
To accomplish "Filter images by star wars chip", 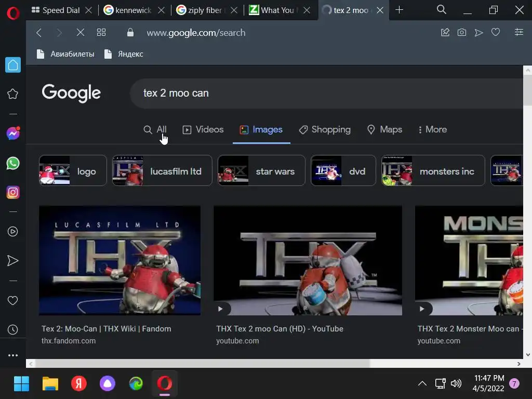I will point(261,170).
